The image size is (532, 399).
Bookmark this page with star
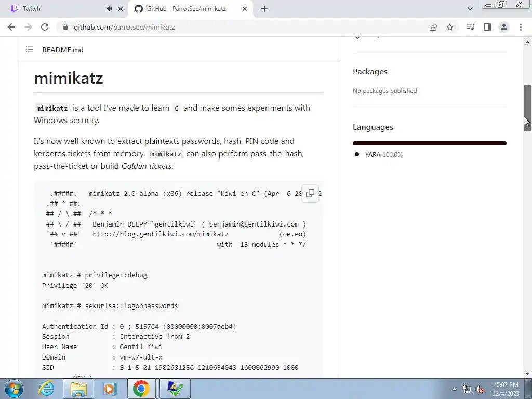450,27
